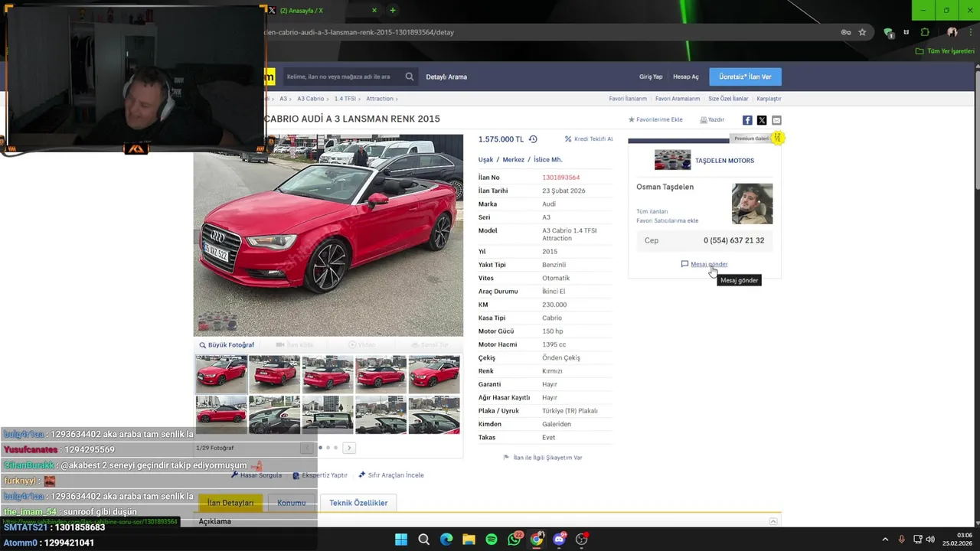Open Windows taskbar search
980x551 pixels.
pyautogui.click(x=423, y=540)
